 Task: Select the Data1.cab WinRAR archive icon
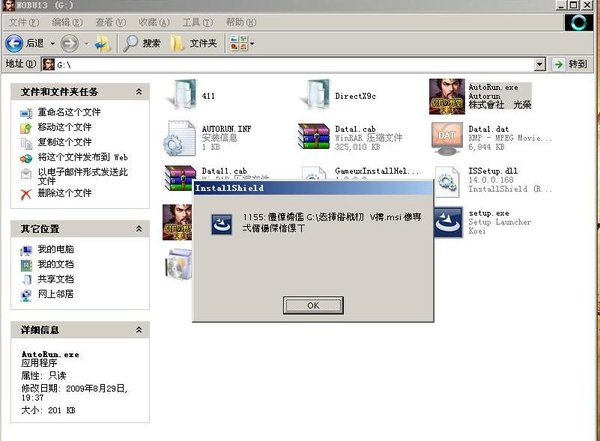[x=314, y=136]
